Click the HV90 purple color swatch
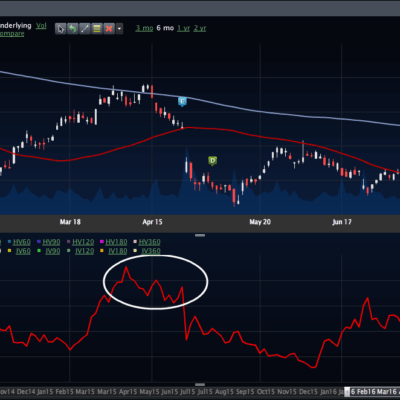The image size is (400, 400). click(39, 242)
